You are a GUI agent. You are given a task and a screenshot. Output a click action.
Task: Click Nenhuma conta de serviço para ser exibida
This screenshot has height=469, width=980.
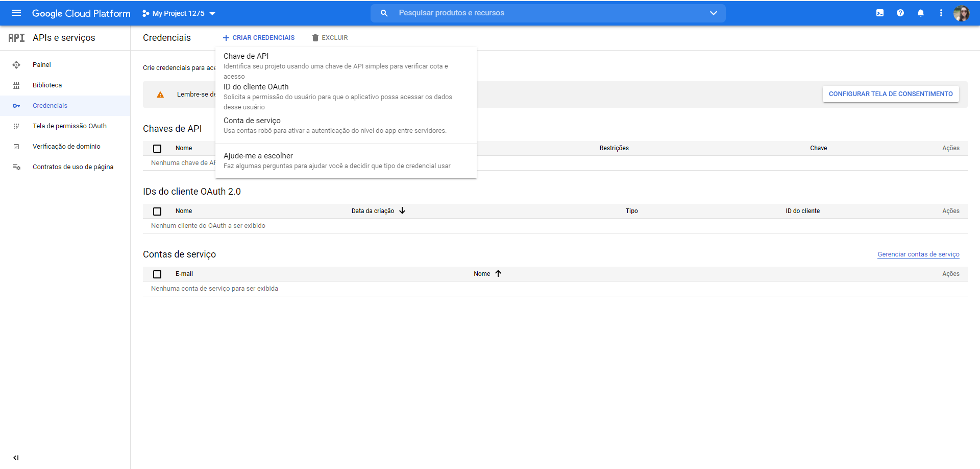[214, 289]
